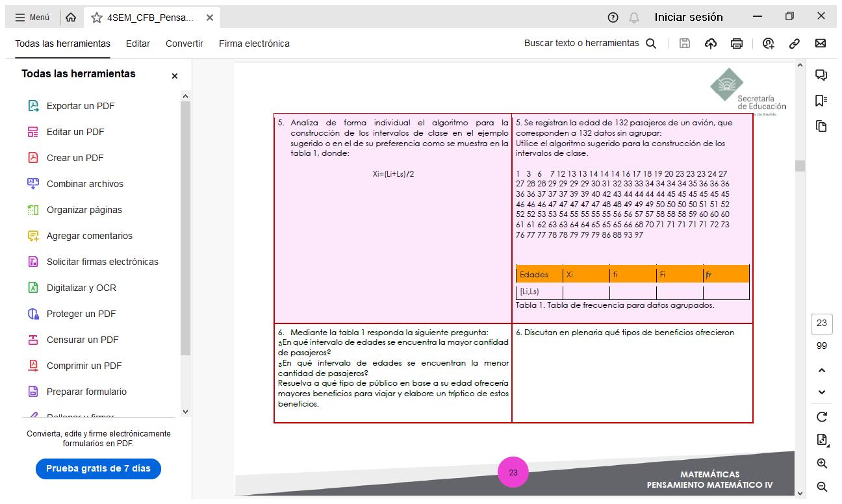
Task: Open the comments panel icon
Action: coord(821,75)
